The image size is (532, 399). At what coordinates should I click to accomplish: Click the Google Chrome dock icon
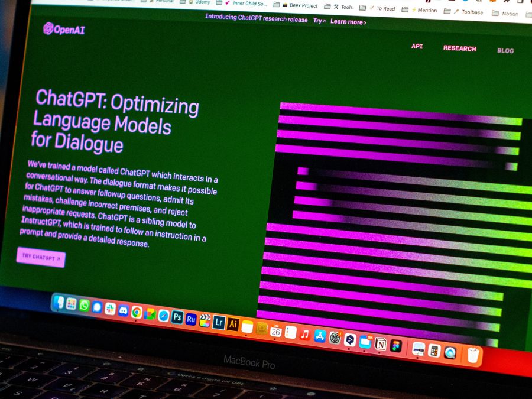pyautogui.click(x=137, y=312)
